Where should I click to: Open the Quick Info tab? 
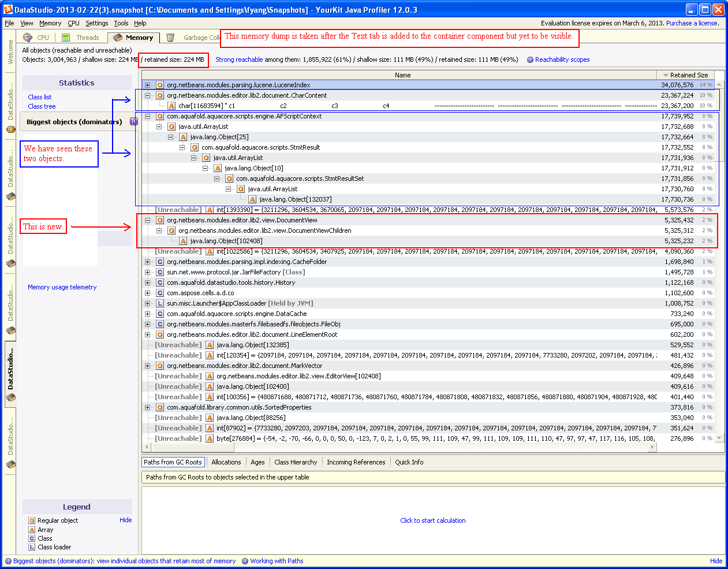(x=409, y=462)
